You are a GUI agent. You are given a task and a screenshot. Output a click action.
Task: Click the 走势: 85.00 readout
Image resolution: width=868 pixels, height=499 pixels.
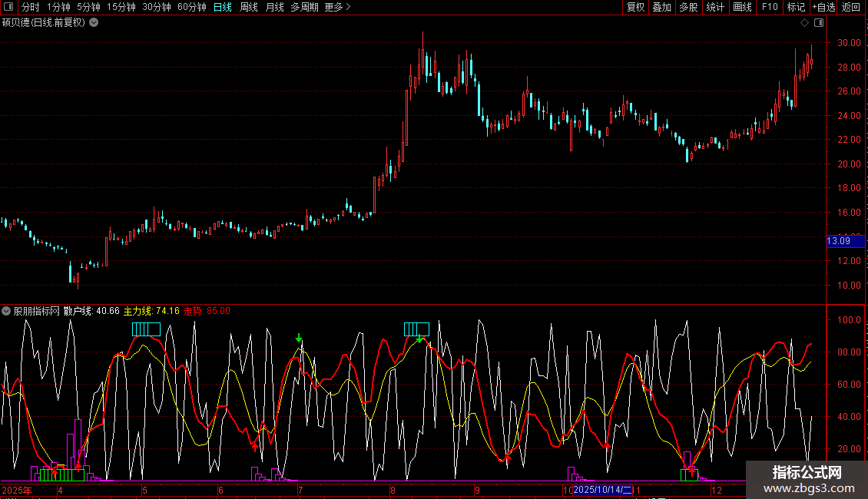coord(207,311)
